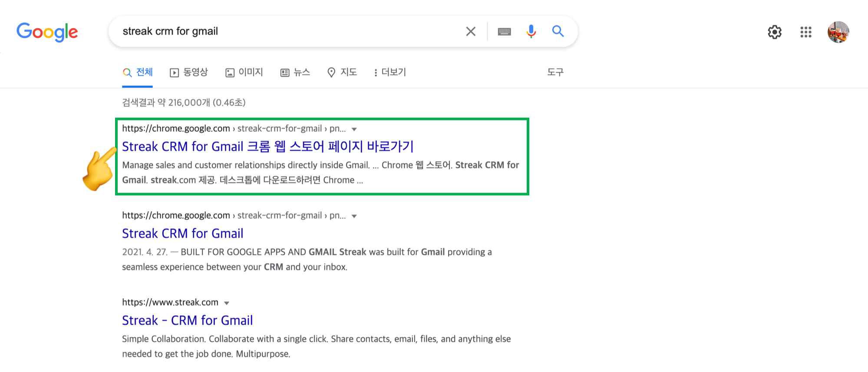Click the Google logo
Image resolution: width=868 pixels, height=372 pixels.
coord(47,32)
